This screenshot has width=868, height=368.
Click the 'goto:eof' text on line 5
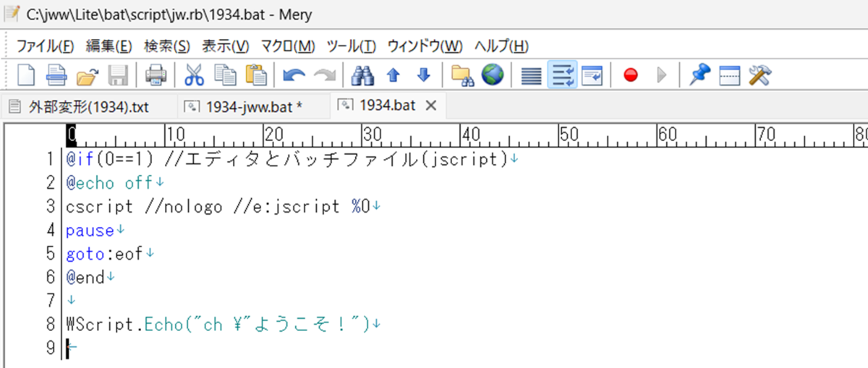tap(104, 254)
